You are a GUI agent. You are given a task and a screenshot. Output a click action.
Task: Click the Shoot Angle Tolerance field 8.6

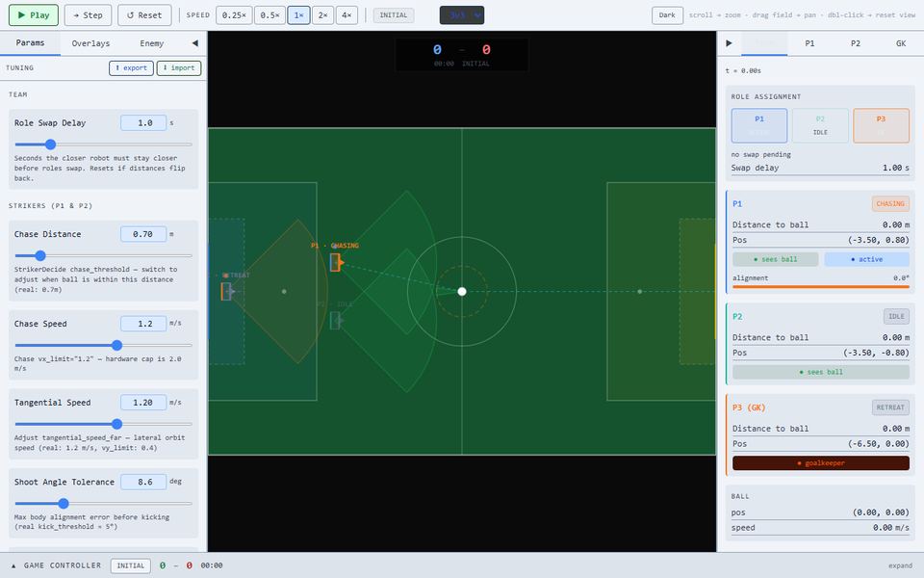coord(143,482)
